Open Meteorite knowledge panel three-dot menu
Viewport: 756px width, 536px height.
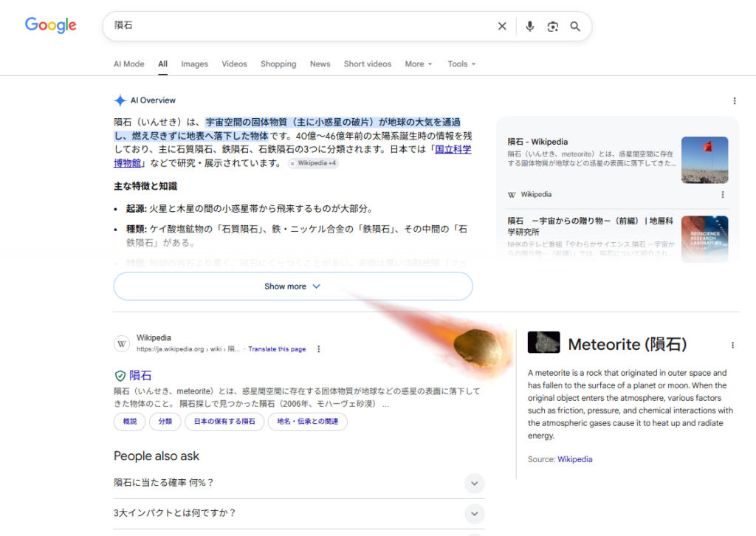(x=732, y=345)
